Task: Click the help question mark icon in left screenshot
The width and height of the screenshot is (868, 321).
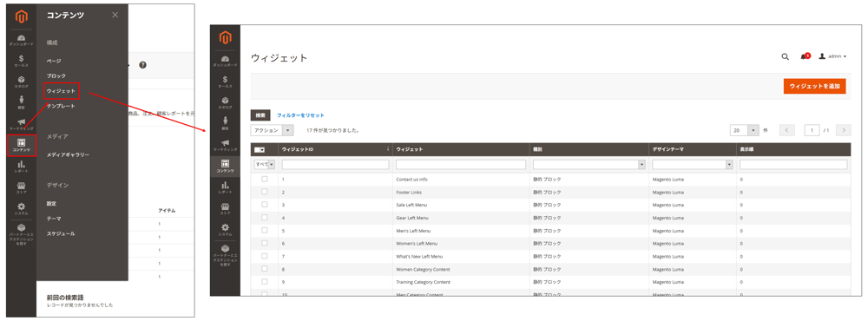Action: 143,65
